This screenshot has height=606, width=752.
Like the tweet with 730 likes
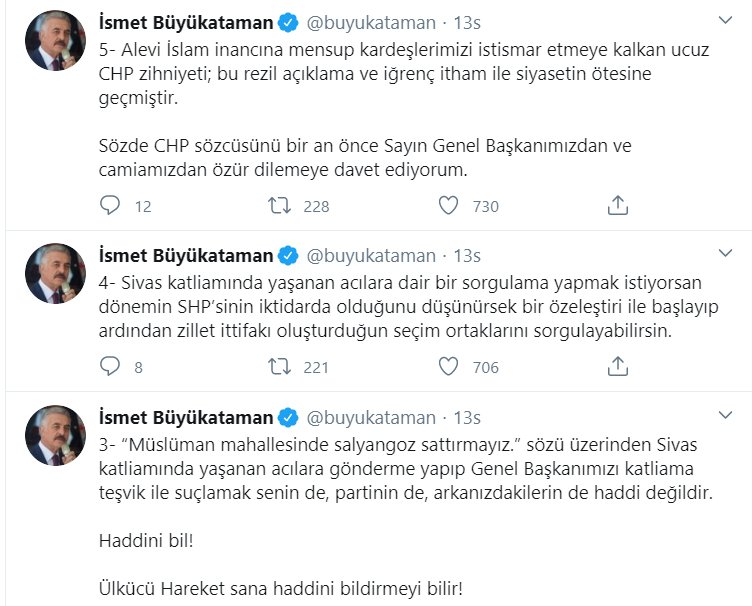pos(449,206)
